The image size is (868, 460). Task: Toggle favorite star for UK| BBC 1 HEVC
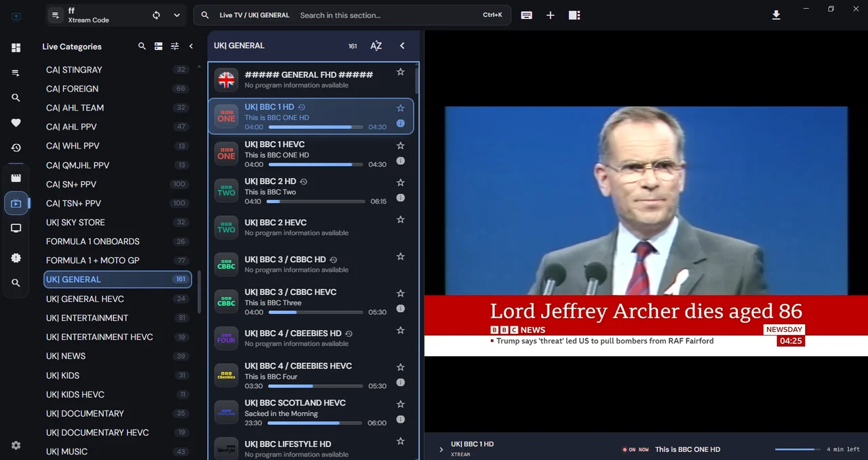[400, 145]
